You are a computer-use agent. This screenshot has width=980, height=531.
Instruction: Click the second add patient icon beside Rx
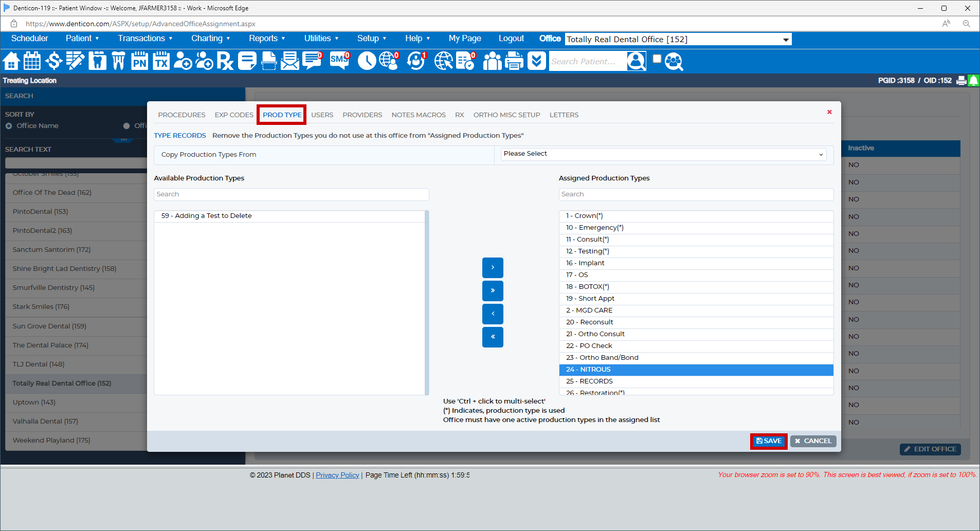[x=204, y=61]
